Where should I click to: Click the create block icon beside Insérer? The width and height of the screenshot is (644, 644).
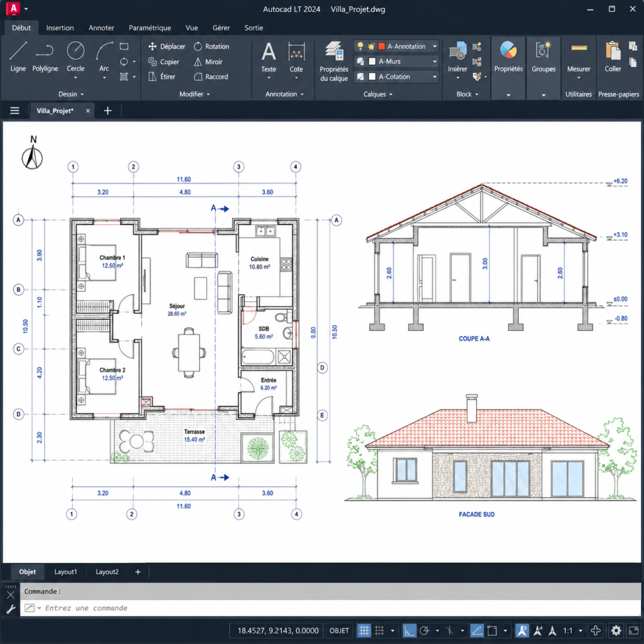(477, 47)
